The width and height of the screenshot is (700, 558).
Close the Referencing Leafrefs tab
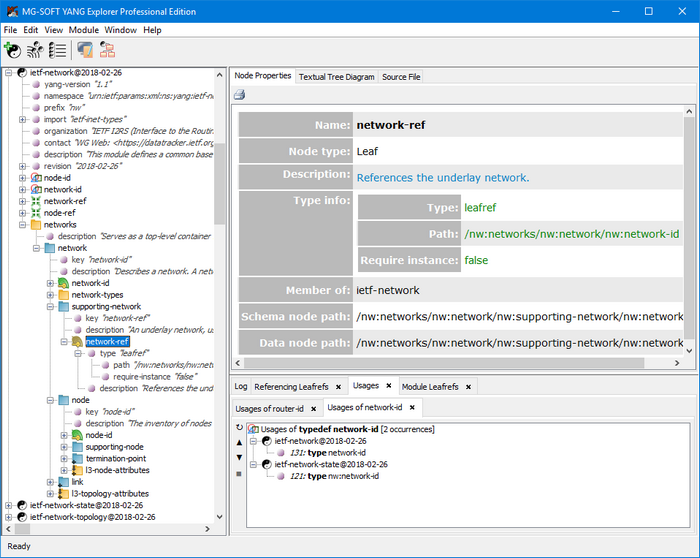tap(338, 387)
